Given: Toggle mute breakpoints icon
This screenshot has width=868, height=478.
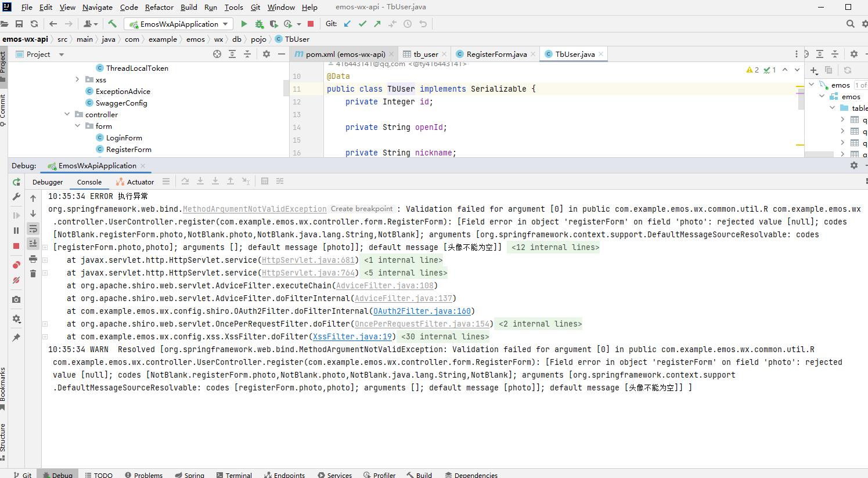Looking at the screenshot, I should coord(16,280).
